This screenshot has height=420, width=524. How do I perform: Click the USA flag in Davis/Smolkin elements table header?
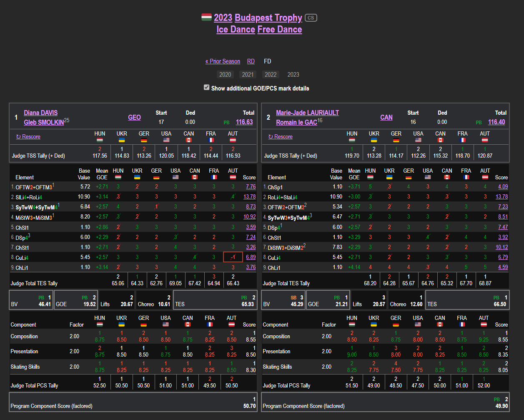pyautogui.click(x=176, y=177)
